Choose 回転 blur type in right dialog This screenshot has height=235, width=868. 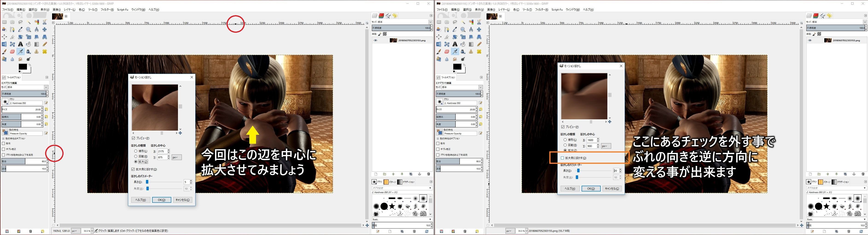(565, 145)
